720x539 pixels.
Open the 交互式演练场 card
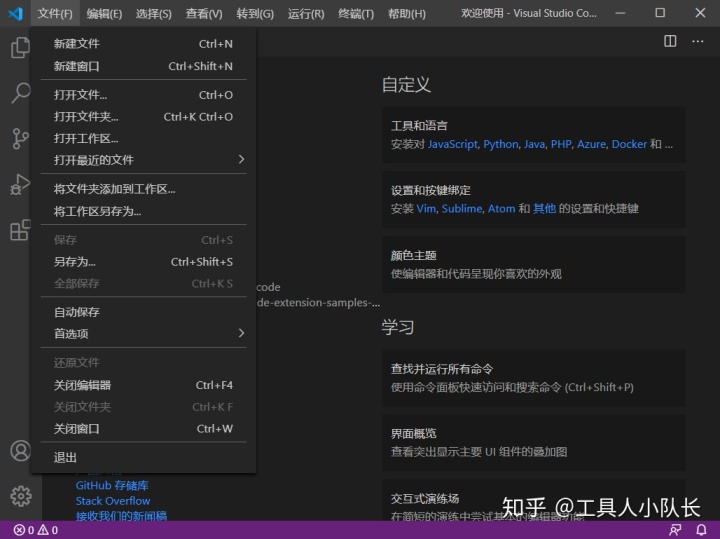click(x=534, y=500)
